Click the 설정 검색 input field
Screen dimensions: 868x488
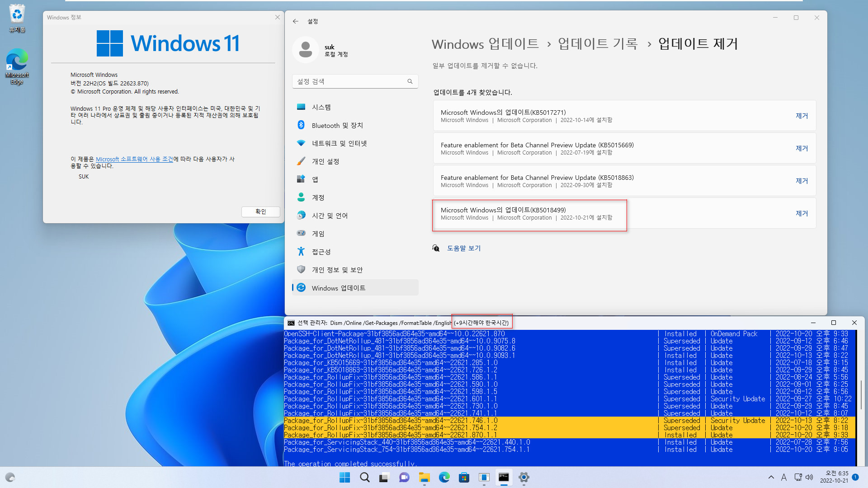[x=355, y=81]
